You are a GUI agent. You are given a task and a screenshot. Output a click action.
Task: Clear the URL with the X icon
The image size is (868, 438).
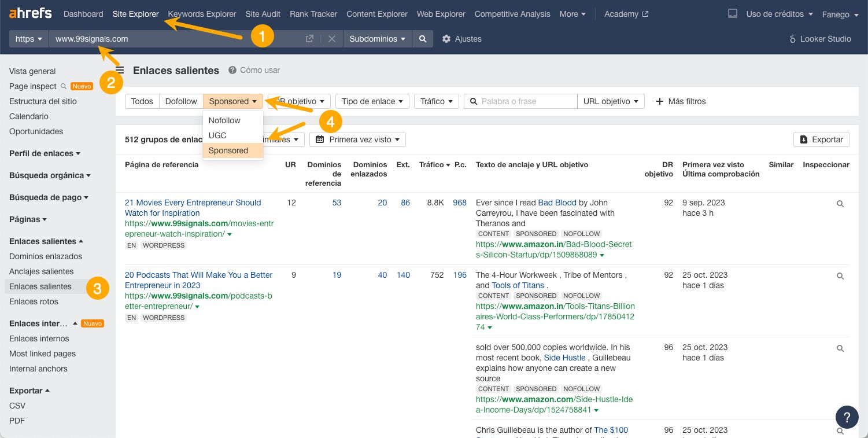331,39
